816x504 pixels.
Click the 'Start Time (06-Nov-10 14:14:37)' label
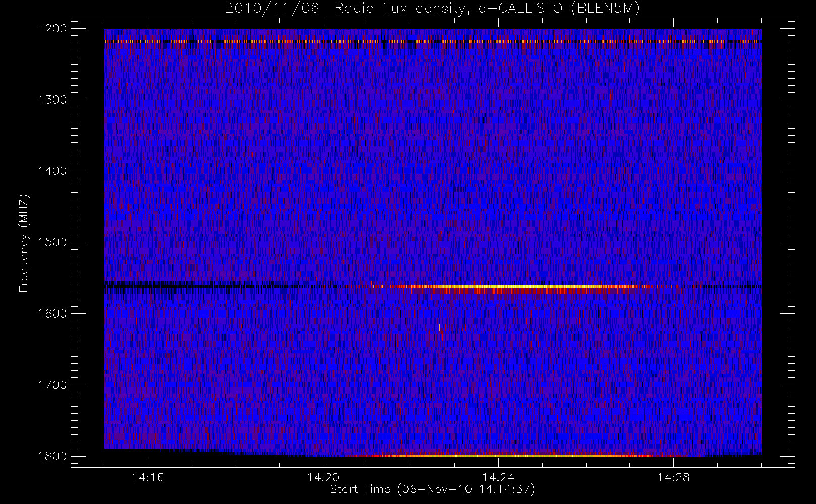click(x=432, y=489)
